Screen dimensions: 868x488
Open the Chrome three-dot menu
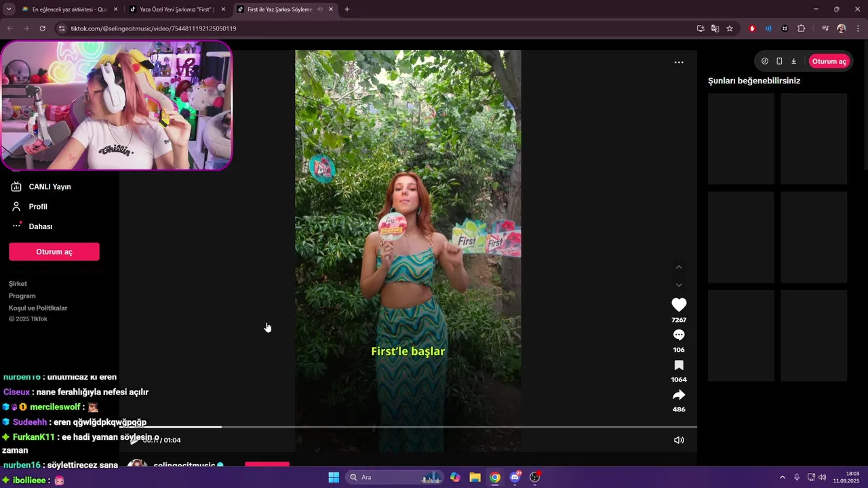858,28
